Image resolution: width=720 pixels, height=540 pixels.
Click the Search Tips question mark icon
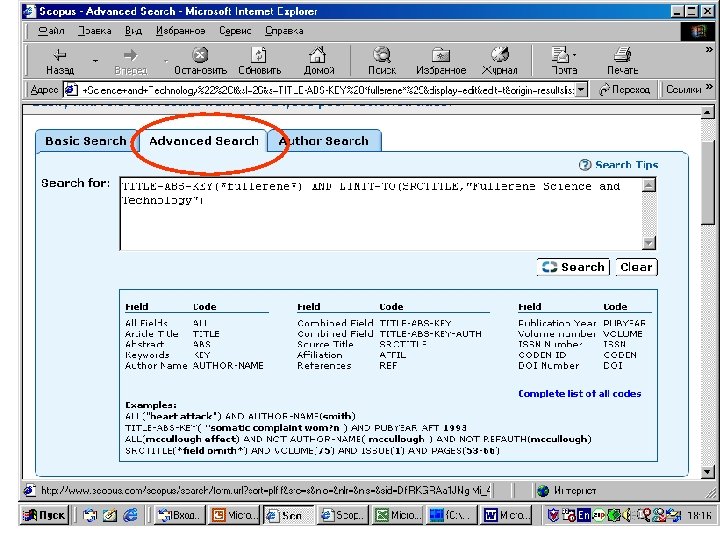tap(585, 165)
